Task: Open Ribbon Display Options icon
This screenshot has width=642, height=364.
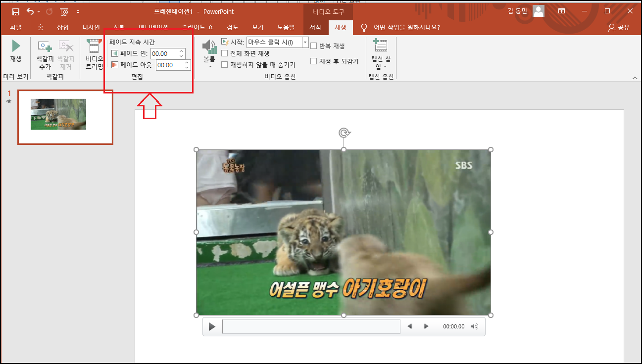Action: click(561, 11)
